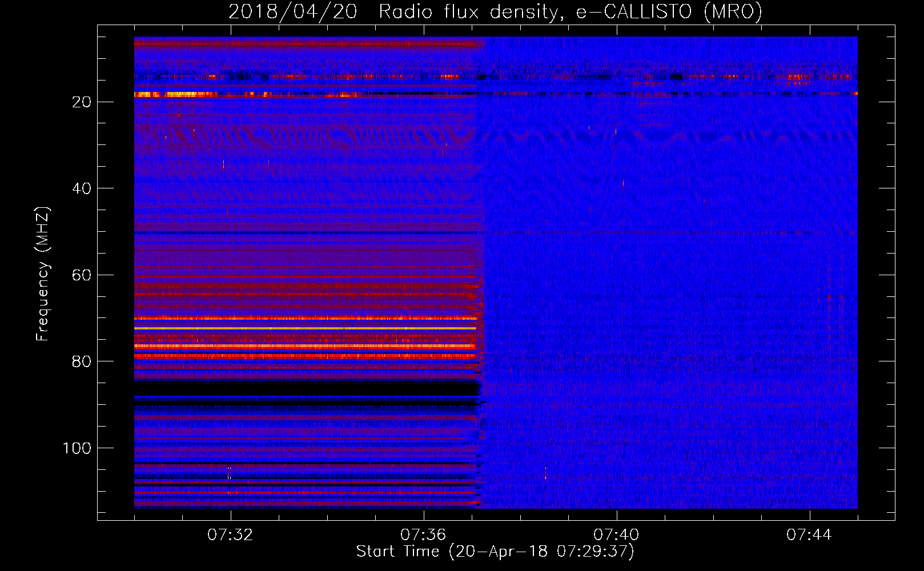Click the 20 frequency tick label

coord(82,102)
